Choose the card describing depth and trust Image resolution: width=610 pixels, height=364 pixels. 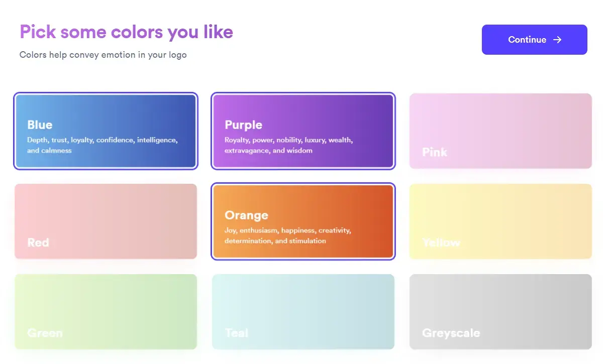[x=106, y=131]
